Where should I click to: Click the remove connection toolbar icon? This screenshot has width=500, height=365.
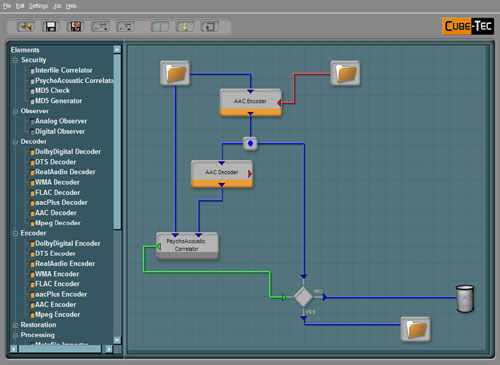tap(125, 26)
